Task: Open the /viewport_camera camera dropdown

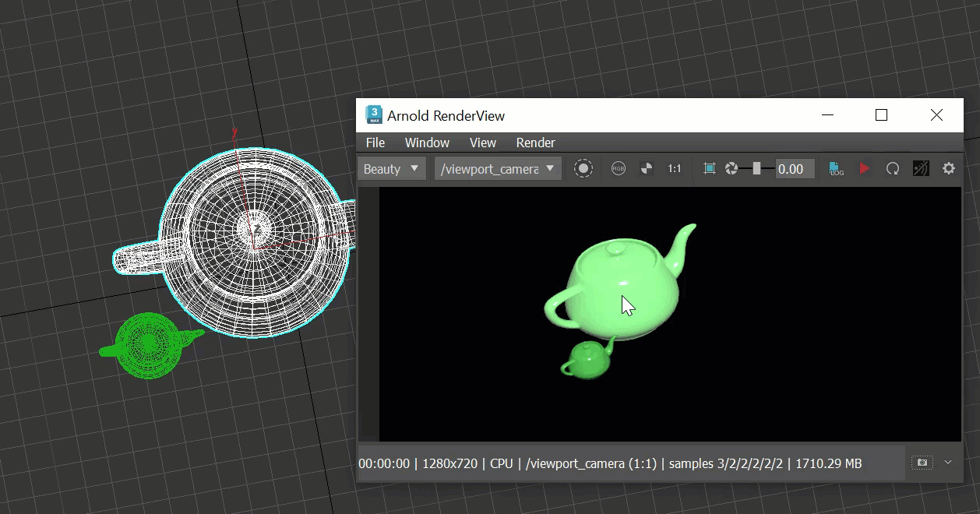Action: pyautogui.click(x=498, y=168)
